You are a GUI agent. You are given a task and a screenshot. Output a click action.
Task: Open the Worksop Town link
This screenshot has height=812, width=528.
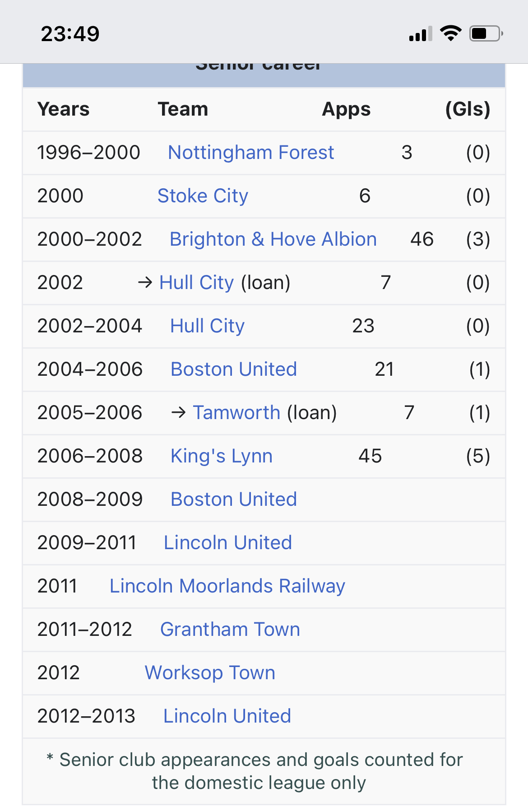pyautogui.click(x=210, y=673)
